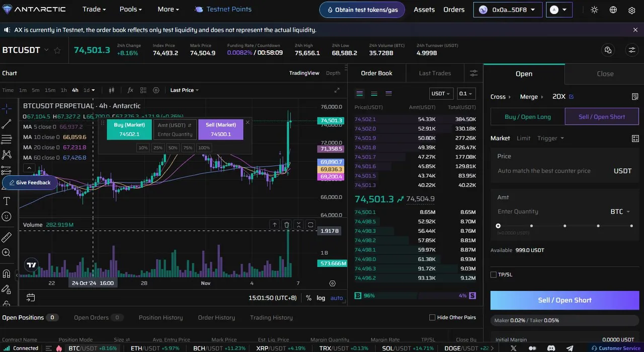
Task: Close the chart quick-trade panel
Action: click(248, 122)
